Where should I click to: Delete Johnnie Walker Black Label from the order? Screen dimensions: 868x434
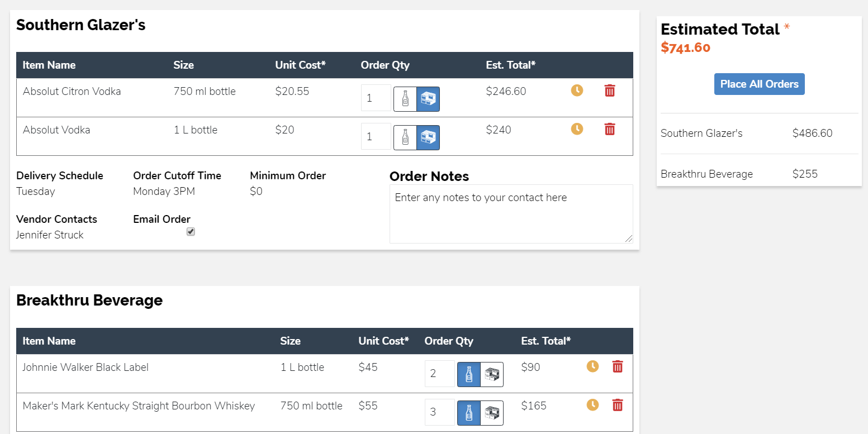(x=617, y=366)
